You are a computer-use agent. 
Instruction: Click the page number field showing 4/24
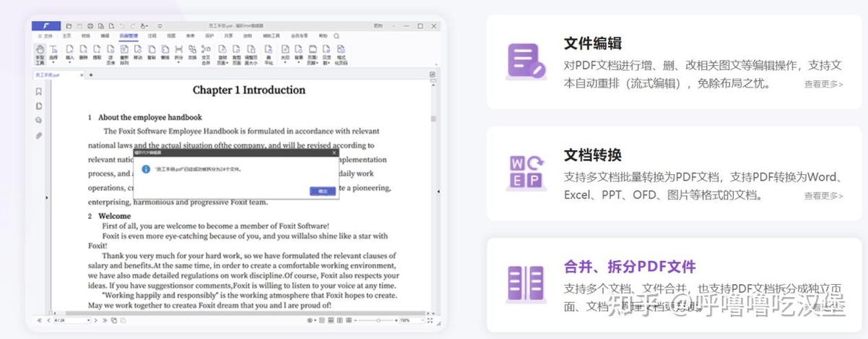[71, 320]
